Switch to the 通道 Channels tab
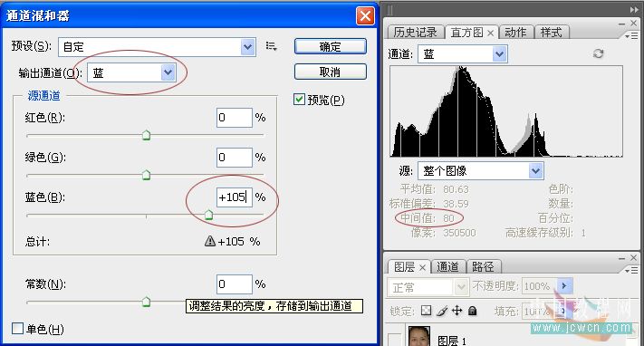The width and height of the screenshot is (644, 346). [447, 266]
